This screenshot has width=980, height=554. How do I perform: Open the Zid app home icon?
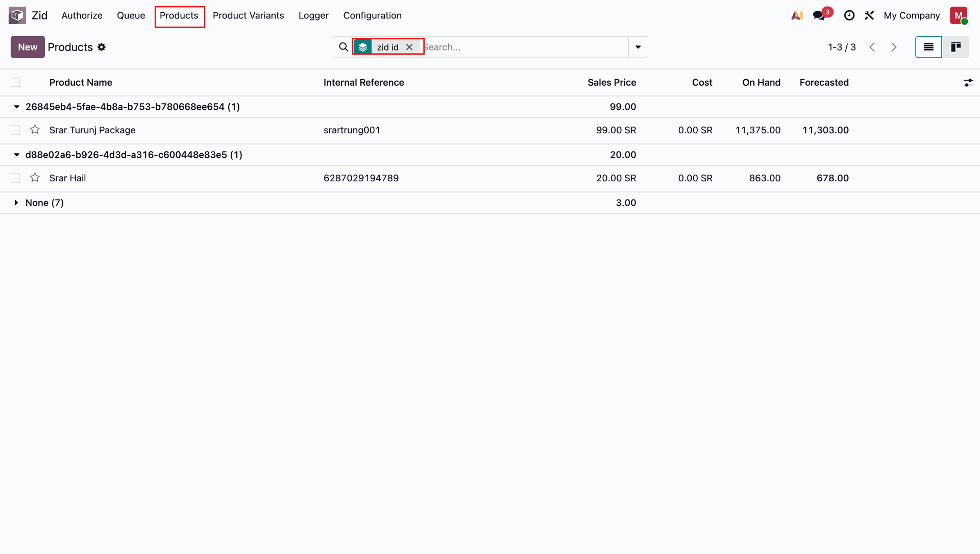[17, 15]
